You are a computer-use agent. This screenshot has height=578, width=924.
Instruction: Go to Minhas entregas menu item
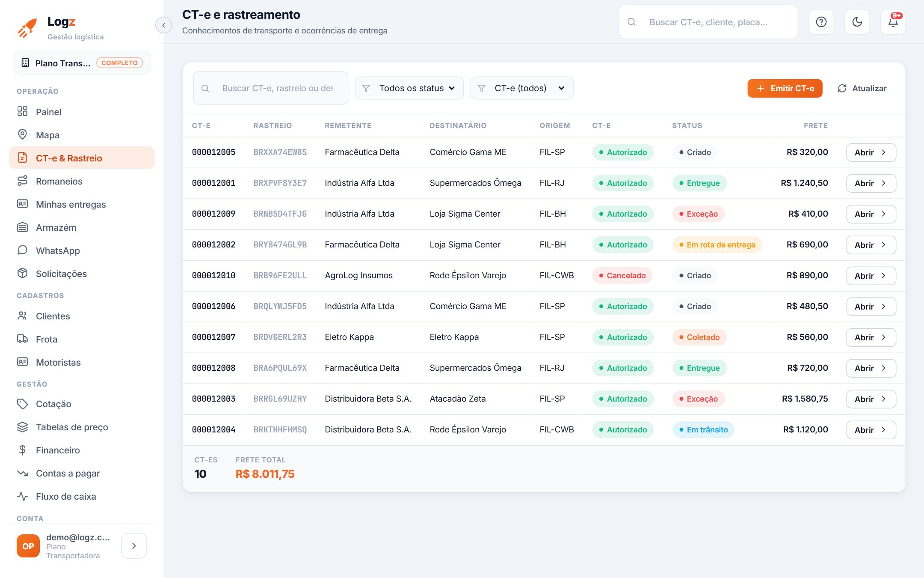(x=82, y=204)
